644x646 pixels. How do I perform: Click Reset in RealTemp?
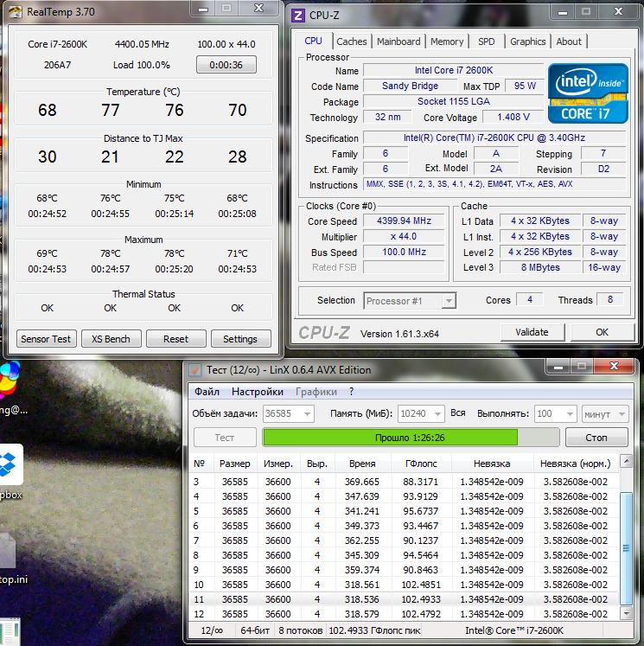click(175, 339)
